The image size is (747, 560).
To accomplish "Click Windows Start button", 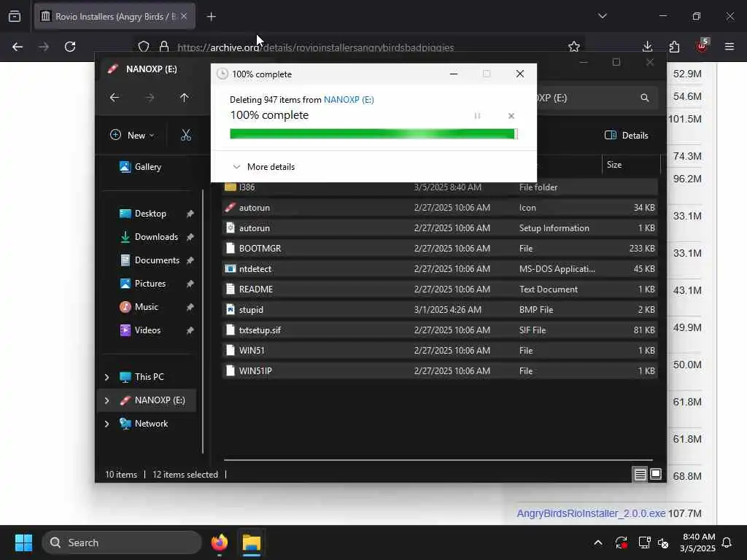I will point(23,542).
